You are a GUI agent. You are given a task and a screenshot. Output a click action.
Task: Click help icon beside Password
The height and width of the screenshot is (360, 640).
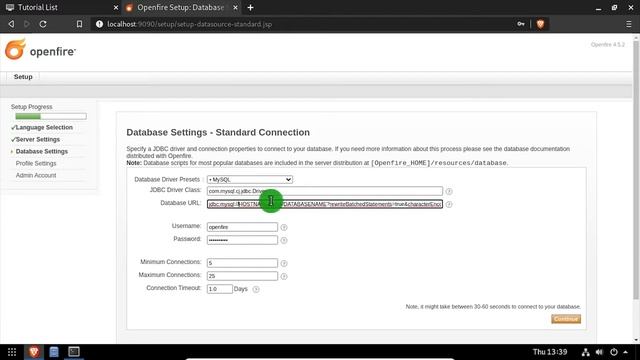coord(284,240)
